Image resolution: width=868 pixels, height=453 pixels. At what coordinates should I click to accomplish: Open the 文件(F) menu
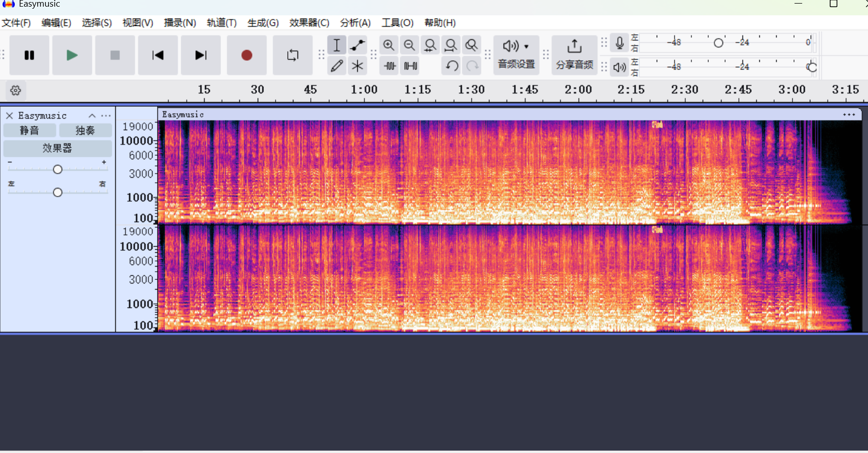coord(16,23)
